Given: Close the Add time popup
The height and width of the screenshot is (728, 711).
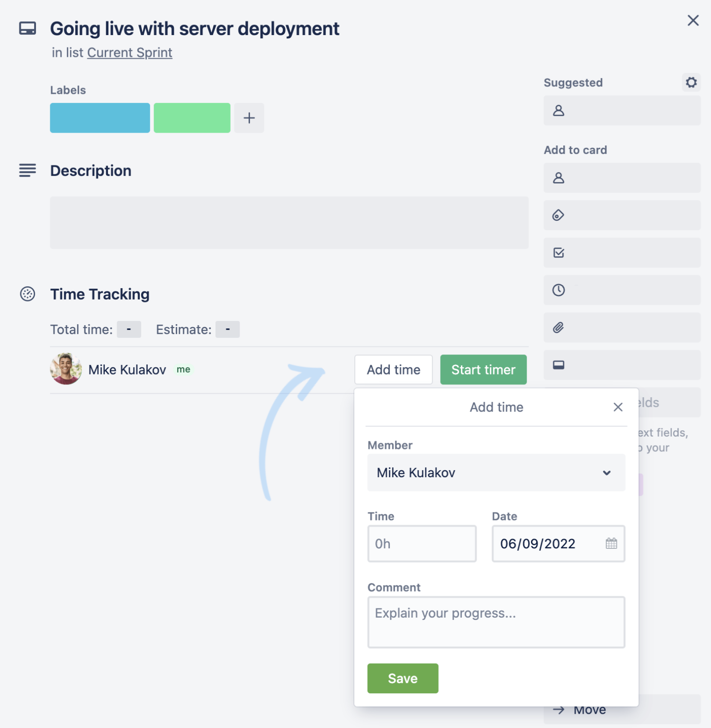Looking at the screenshot, I should pyautogui.click(x=618, y=407).
